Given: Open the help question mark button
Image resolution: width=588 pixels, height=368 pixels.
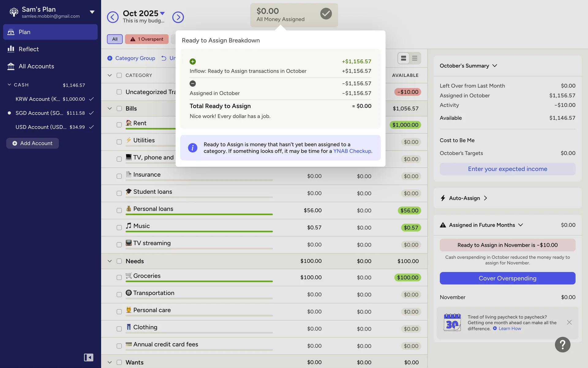Looking at the screenshot, I should click(562, 345).
